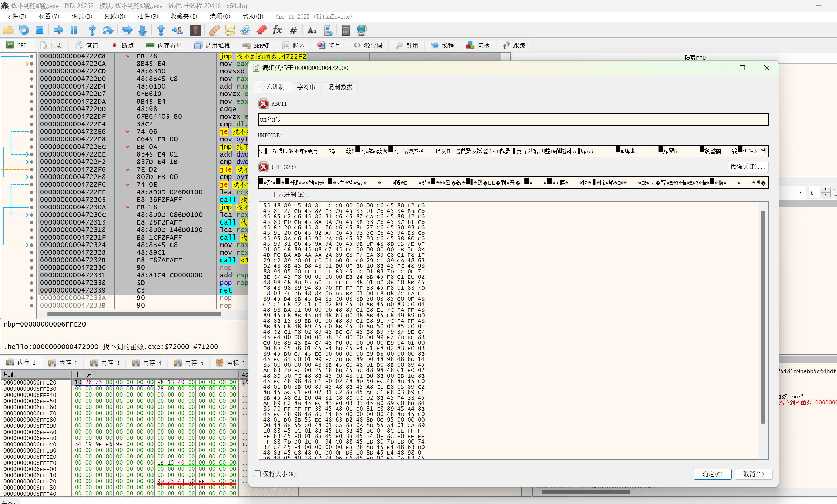Open Scylla import reconstructor (S icon)
The width and height of the screenshot is (837, 504).
click(x=196, y=30)
